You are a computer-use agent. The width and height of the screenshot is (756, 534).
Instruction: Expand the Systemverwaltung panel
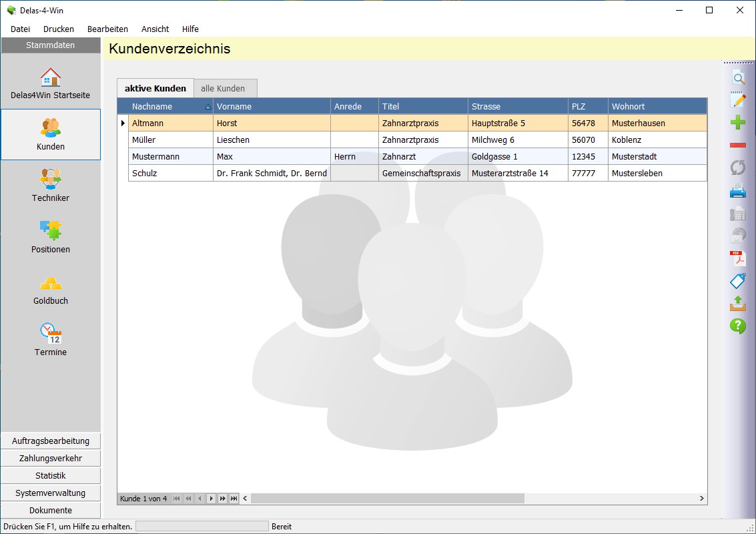51,493
